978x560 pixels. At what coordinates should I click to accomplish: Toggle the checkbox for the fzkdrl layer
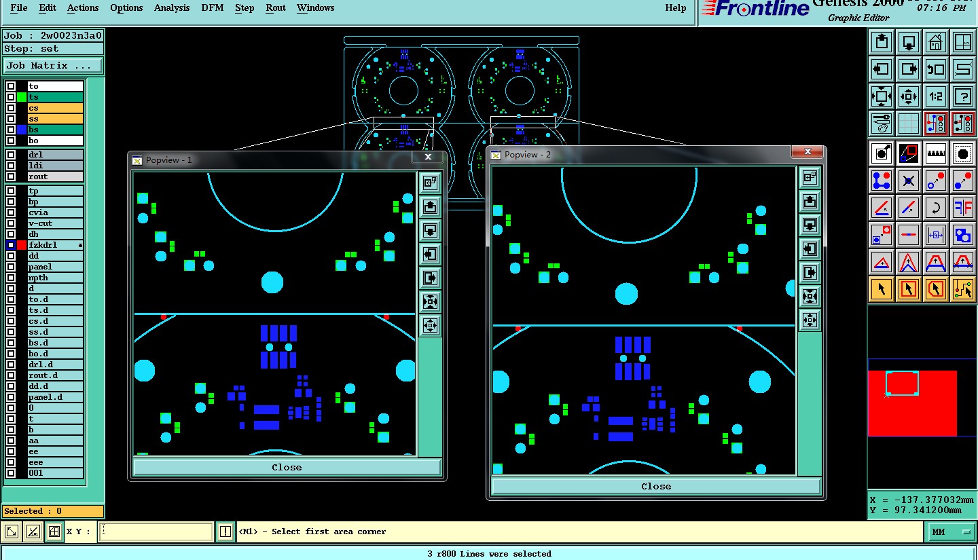point(11,245)
